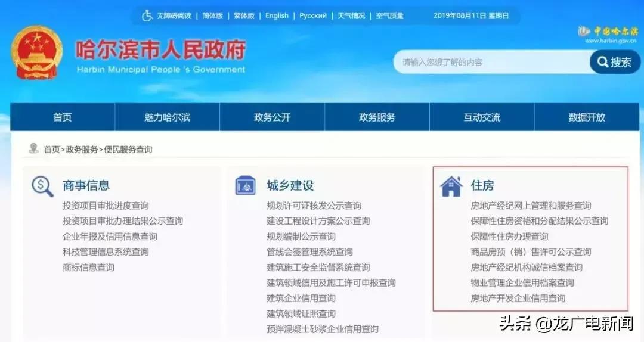The width and height of the screenshot is (644, 342).
Task: Click the accessibility wheelchair icon
Action: pos(147,15)
